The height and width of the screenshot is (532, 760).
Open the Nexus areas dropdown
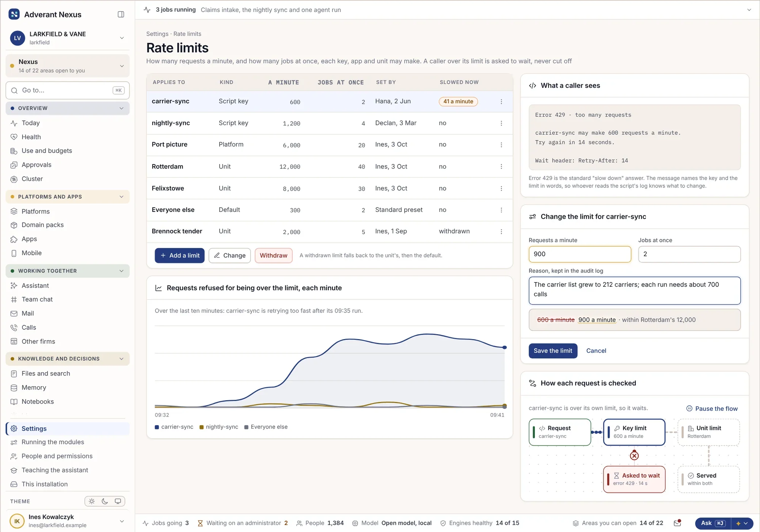pos(67,66)
